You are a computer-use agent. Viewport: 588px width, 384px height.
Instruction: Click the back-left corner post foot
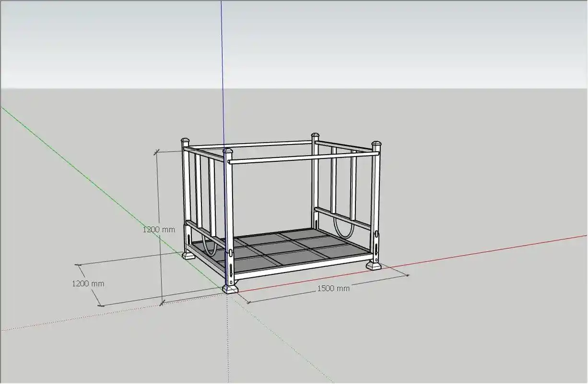point(188,254)
